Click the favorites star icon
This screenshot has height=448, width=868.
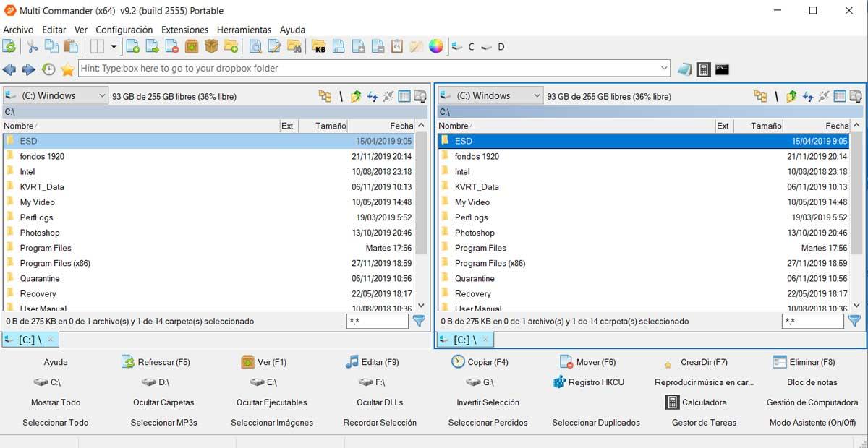click(x=67, y=69)
